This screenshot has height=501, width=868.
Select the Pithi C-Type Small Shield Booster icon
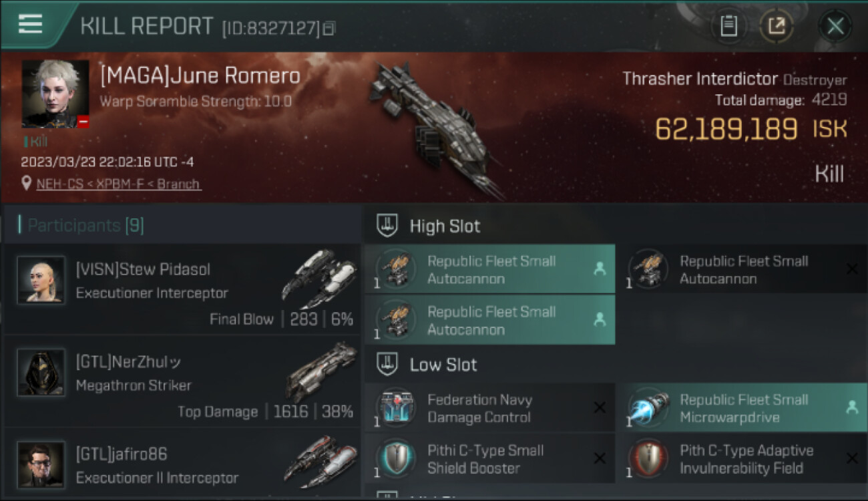(396, 459)
